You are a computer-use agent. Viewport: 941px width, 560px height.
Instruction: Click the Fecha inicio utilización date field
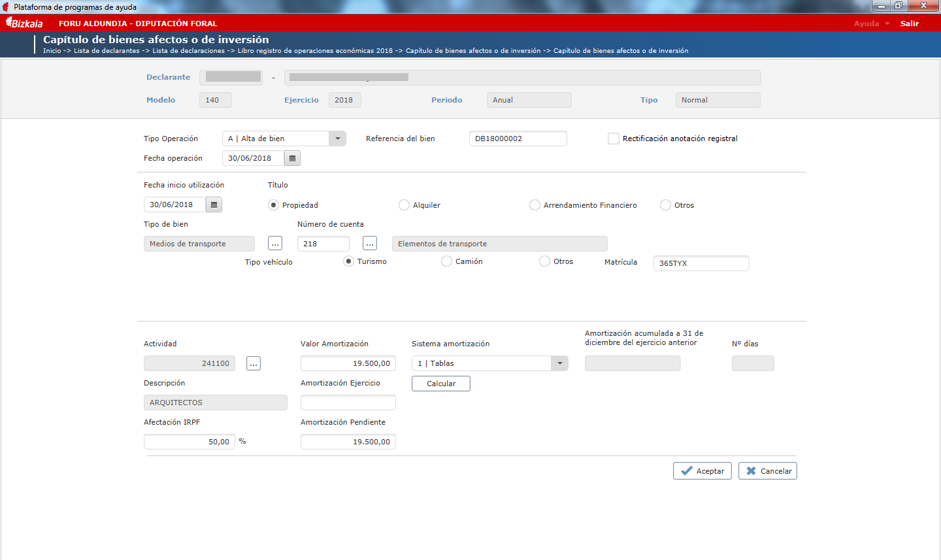[x=174, y=205]
